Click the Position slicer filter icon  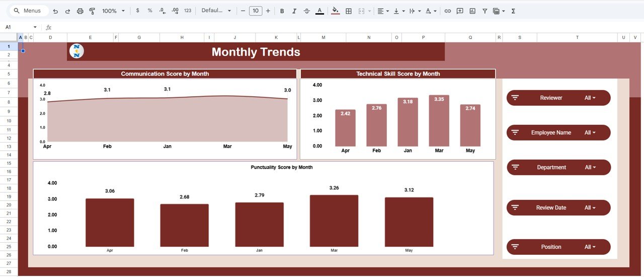click(x=515, y=247)
